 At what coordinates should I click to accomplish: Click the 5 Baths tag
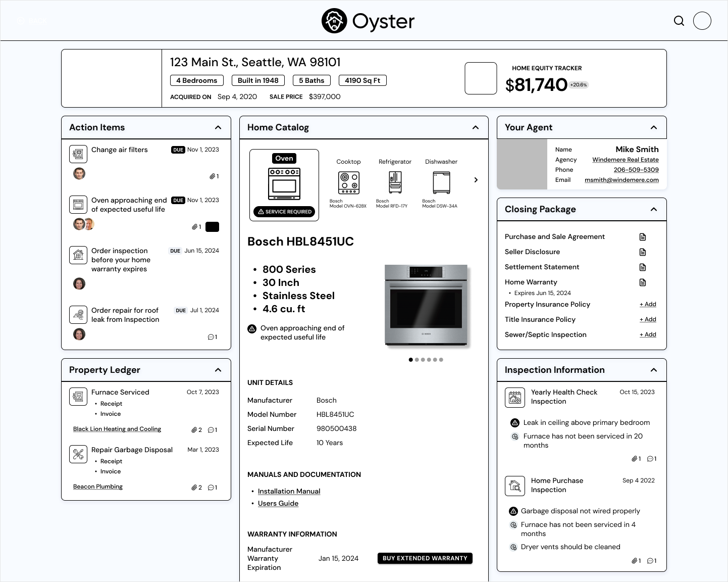pos(311,80)
